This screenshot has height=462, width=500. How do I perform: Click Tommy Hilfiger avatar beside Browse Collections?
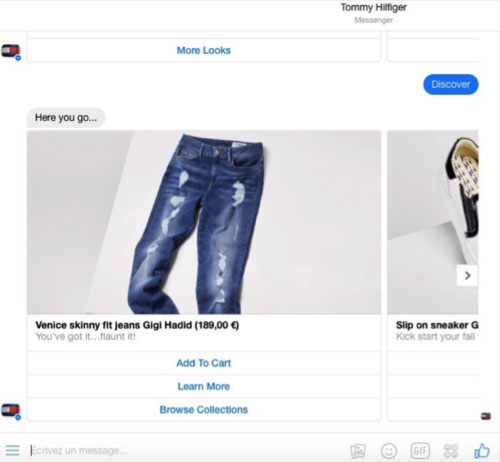pos(11,411)
